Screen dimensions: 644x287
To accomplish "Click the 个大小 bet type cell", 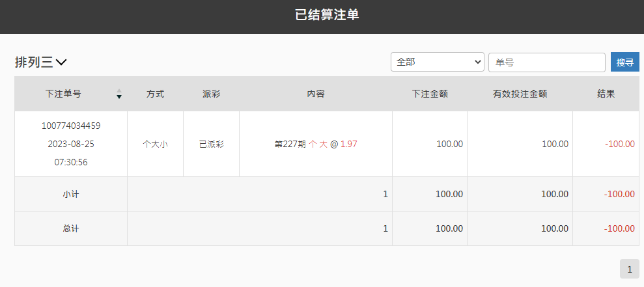I will click(155, 144).
